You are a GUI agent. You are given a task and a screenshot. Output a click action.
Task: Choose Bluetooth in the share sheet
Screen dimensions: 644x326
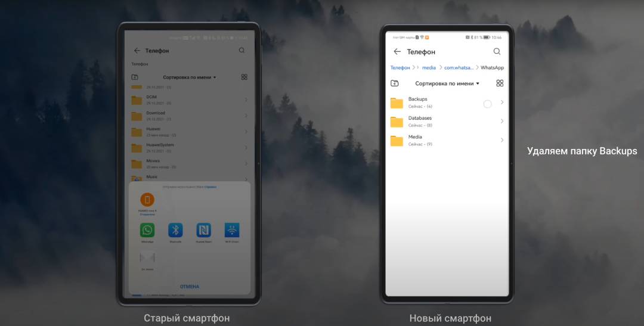tap(175, 231)
